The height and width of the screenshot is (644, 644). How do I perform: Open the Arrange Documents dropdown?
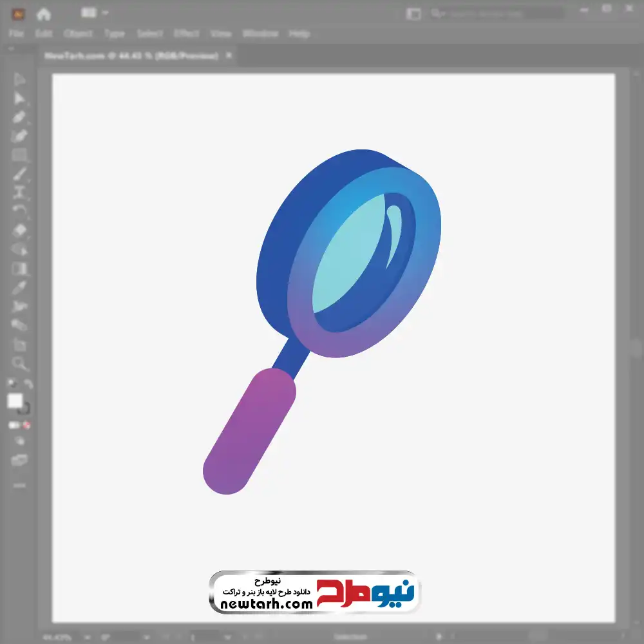point(95,13)
